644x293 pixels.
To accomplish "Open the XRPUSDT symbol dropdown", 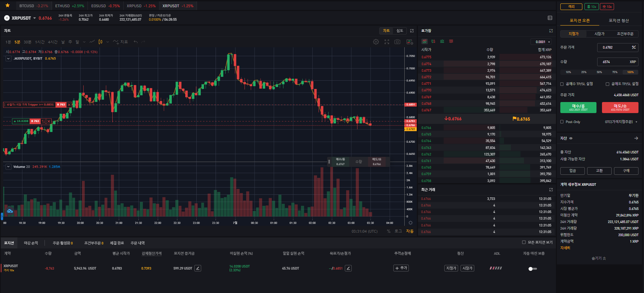I will click(x=34, y=18).
